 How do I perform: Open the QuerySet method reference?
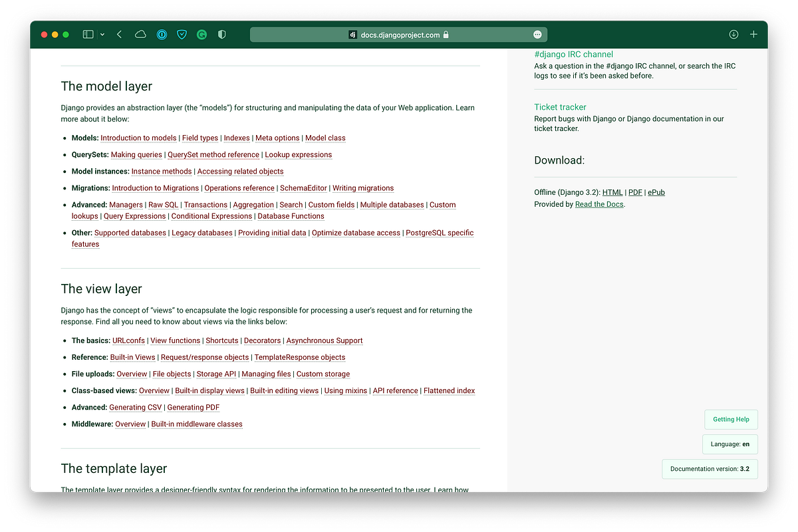click(213, 154)
